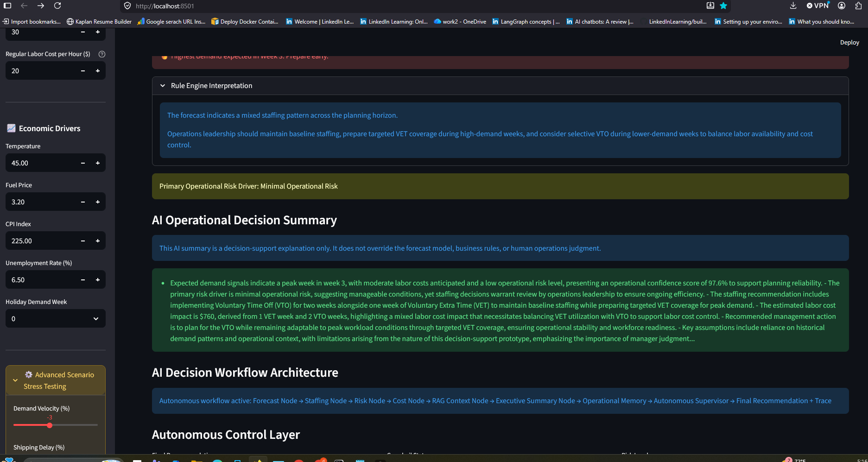868x462 pixels.
Task: Increase Temperature value
Action: (x=98, y=163)
